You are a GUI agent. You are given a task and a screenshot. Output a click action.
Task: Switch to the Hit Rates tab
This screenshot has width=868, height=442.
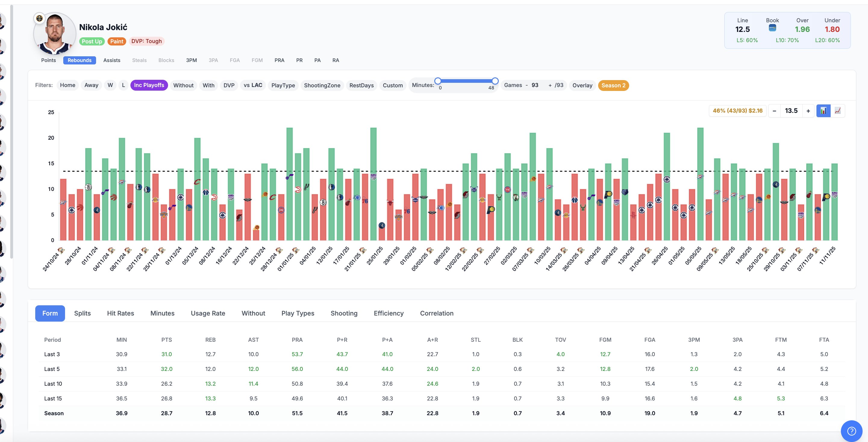point(120,313)
